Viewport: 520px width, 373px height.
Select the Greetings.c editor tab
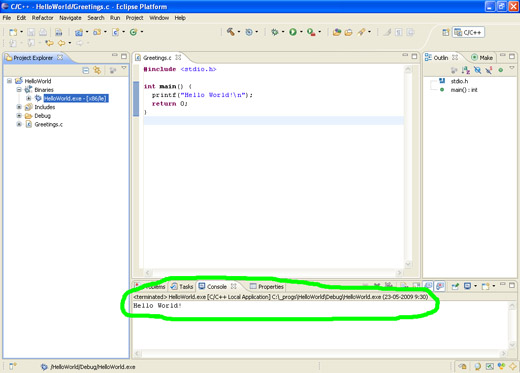pyautogui.click(x=157, y=58)
